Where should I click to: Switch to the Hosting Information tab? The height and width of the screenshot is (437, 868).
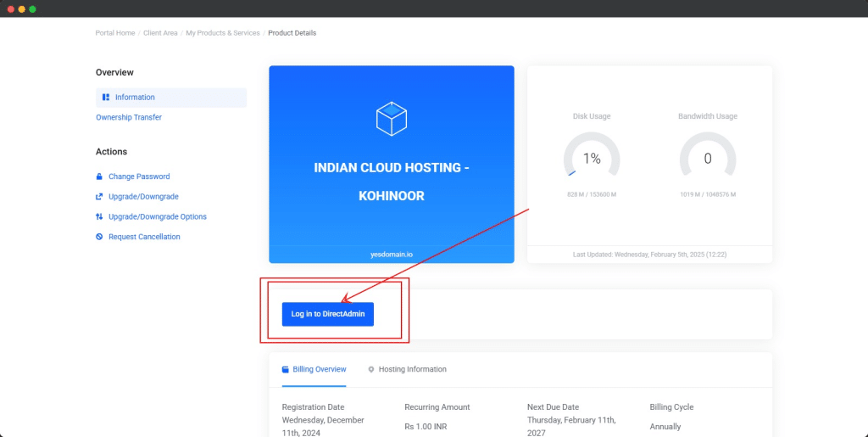(x=407, y=369)
